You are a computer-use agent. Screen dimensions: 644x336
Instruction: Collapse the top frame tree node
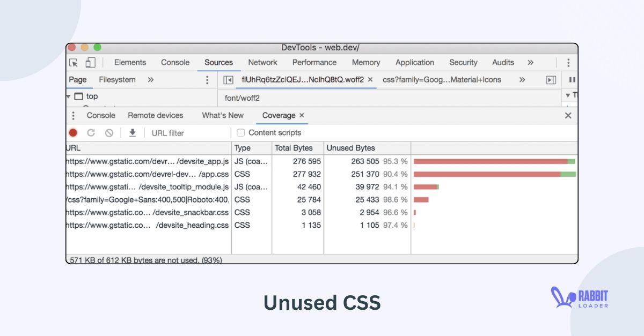(x=69, y=96)
